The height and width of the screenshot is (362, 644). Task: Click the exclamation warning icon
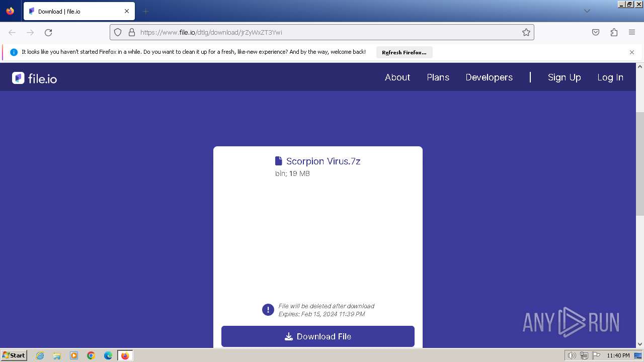(268, 310)
